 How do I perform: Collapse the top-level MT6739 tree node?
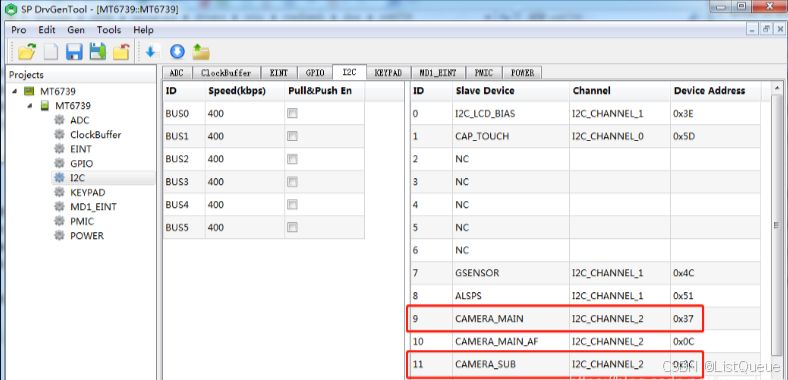point(14,91)
